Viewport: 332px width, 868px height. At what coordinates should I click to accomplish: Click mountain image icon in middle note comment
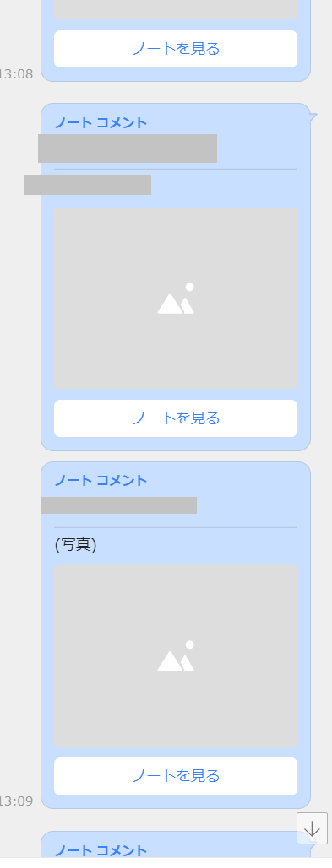point(176,299)
